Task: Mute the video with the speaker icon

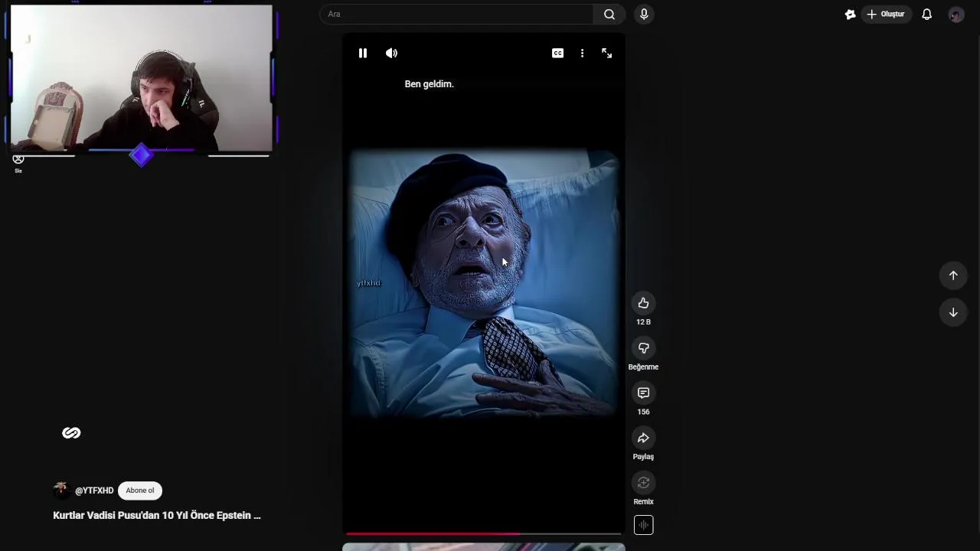Action: pyautogui.click(x=391, y=53)
